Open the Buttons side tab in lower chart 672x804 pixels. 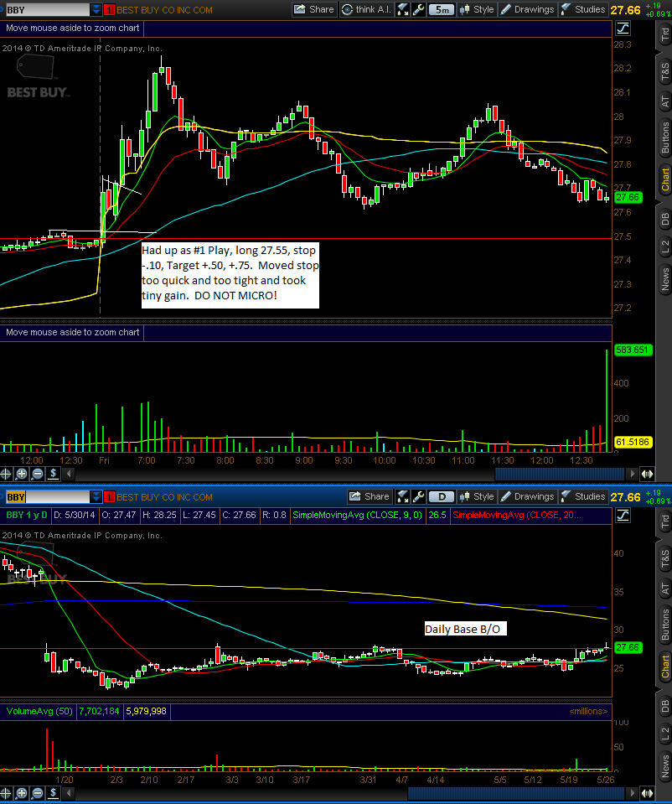[664, 625]
